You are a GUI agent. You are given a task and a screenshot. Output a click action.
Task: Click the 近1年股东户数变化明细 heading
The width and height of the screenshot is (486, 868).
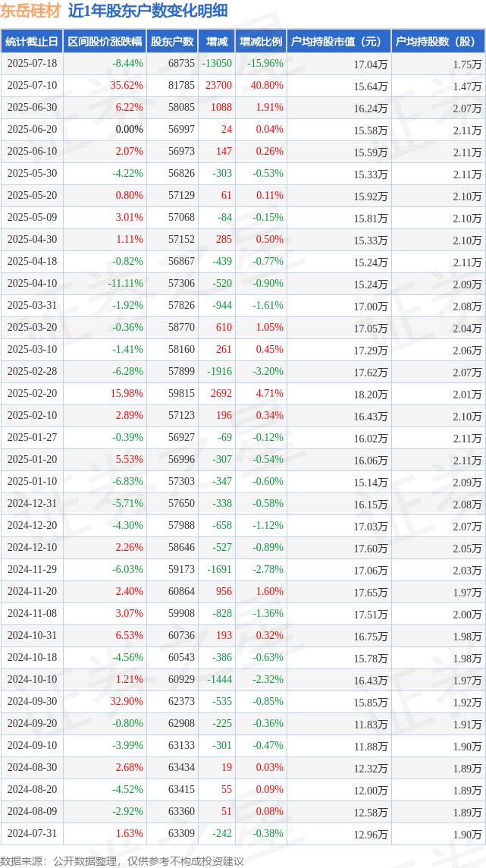[148, 11]
